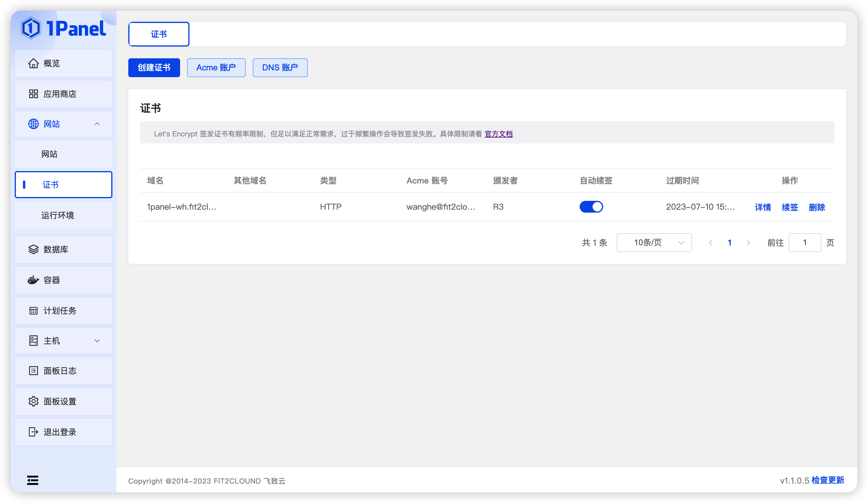Click the 1Panel logo icon
The height and width of the screenshot is (503, 868).
(x=31, y=28)
